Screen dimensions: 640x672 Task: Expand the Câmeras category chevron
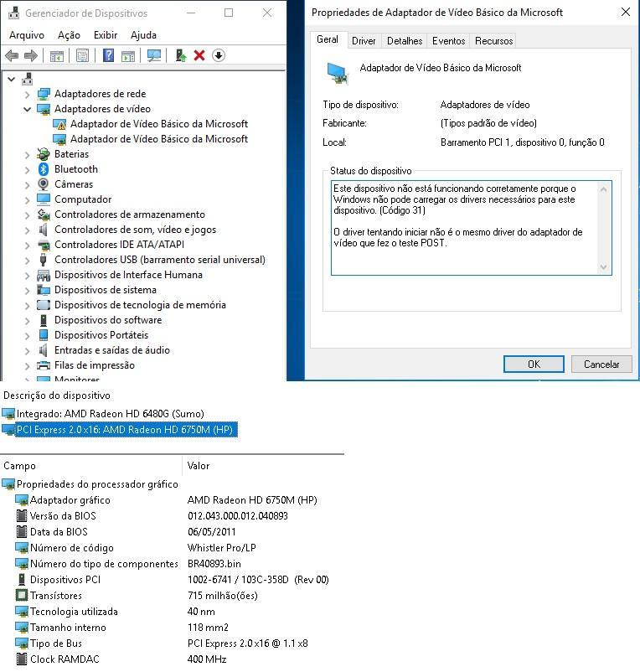click(27, 184)
